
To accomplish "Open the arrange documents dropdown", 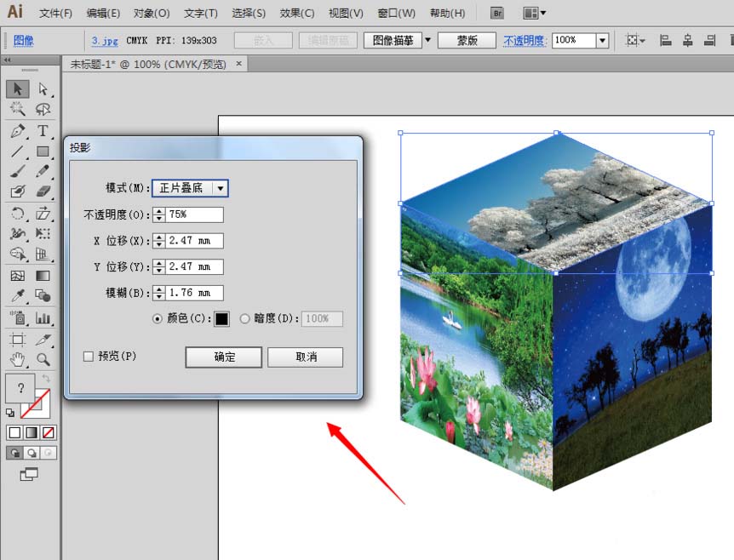I will pos(534,13).
